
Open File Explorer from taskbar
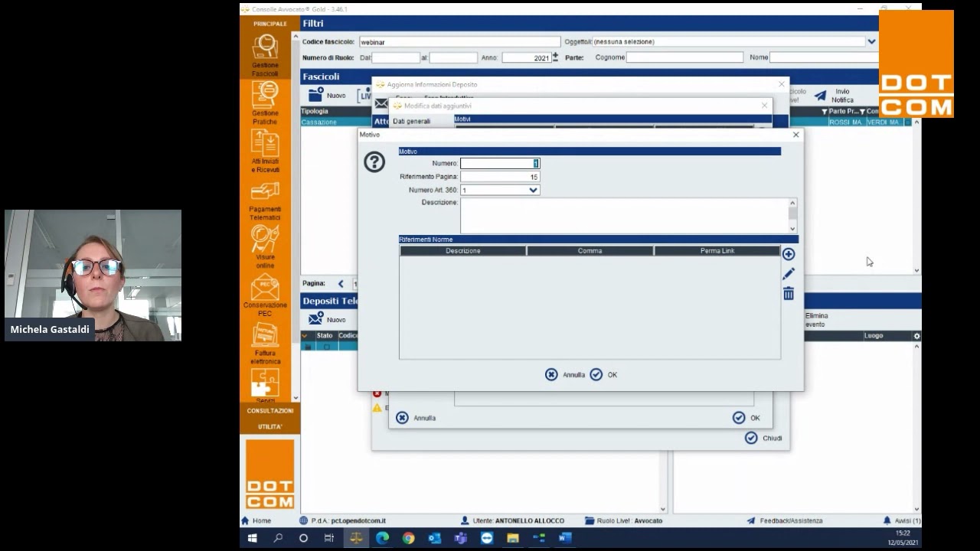513,538
